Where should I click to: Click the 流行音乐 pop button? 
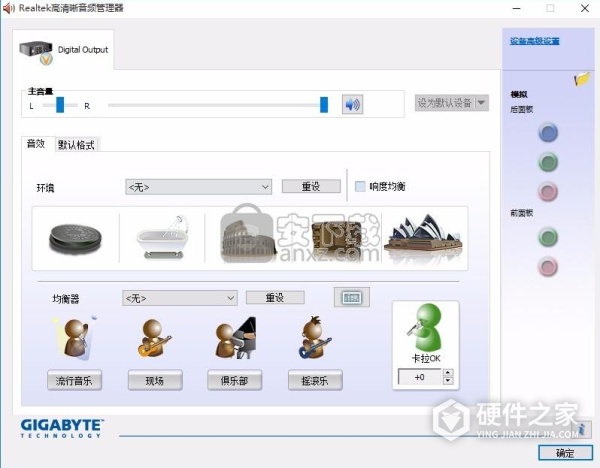point(74,380)
